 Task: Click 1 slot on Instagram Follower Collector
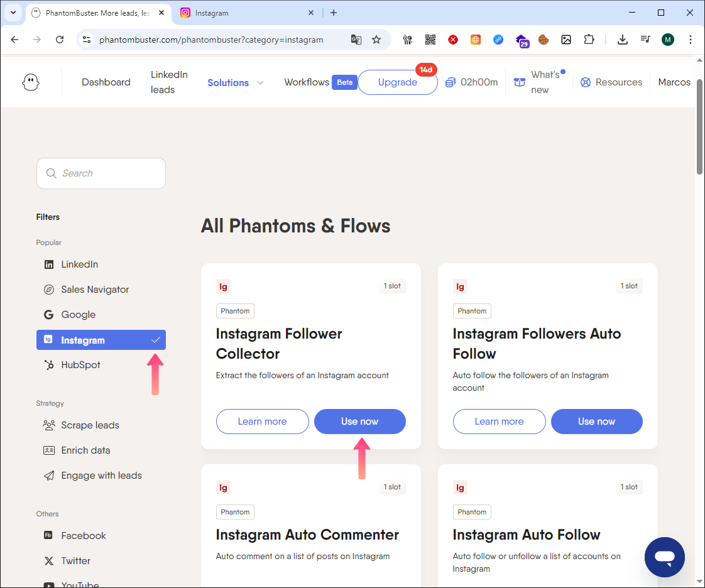[392, 286]
